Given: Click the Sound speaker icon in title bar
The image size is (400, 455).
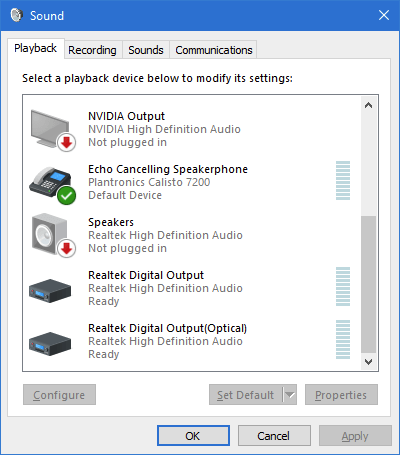Looking at the screenshot, I should [x=16, y=15].
